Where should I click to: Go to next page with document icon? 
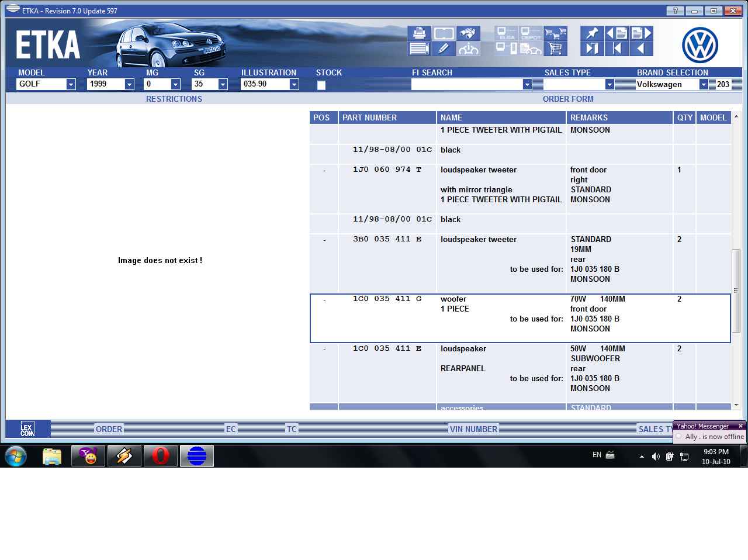641,33
